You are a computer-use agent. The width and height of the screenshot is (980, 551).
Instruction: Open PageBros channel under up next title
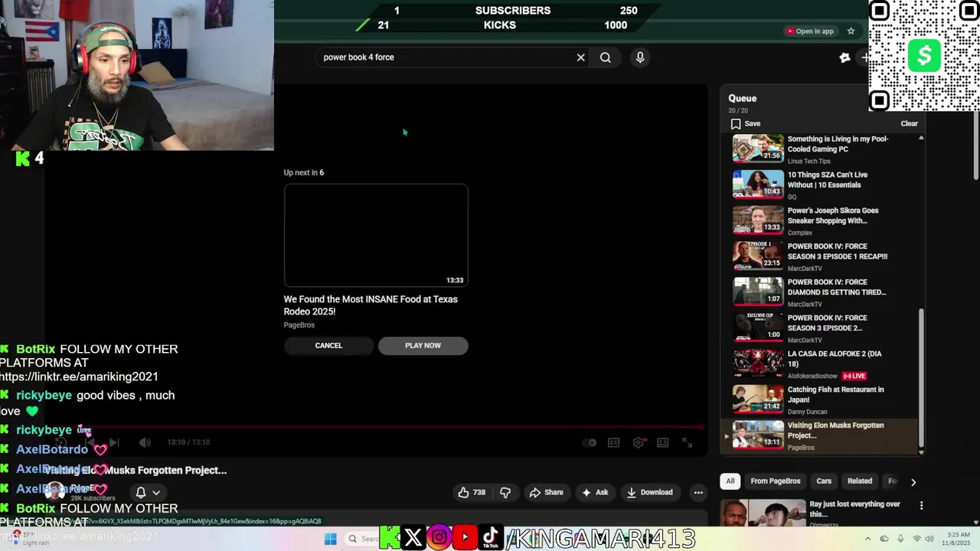(x=299, y=325)
